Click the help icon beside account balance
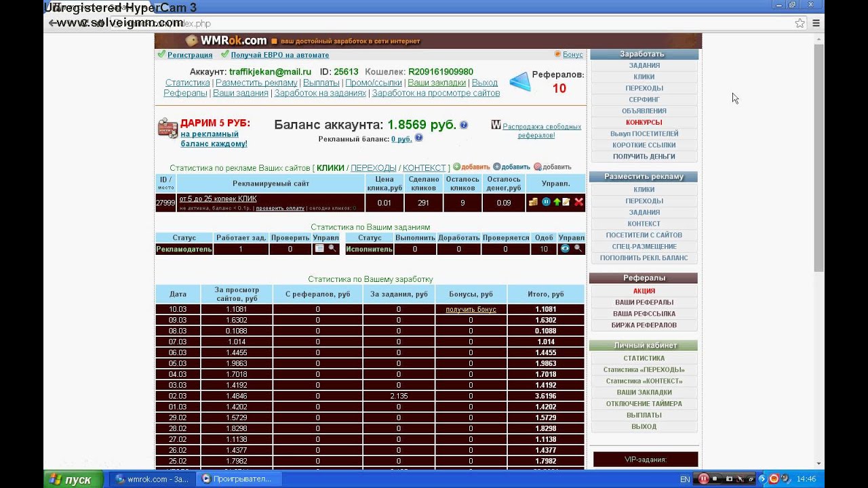The height and width of the screenshot is (488, 868). click(464, 125)
